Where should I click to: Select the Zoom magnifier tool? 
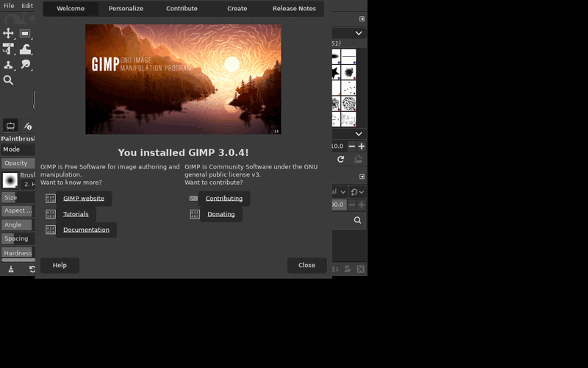coord(8,80)
